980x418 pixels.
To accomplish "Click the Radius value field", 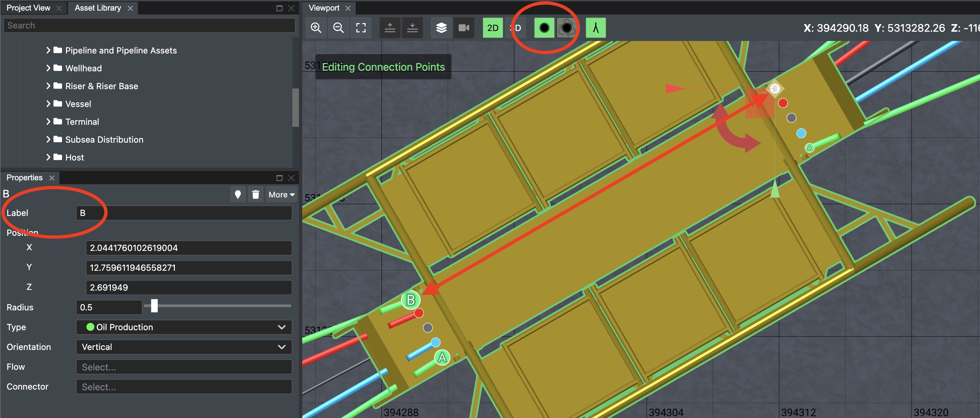I will (x=109, y=307).
